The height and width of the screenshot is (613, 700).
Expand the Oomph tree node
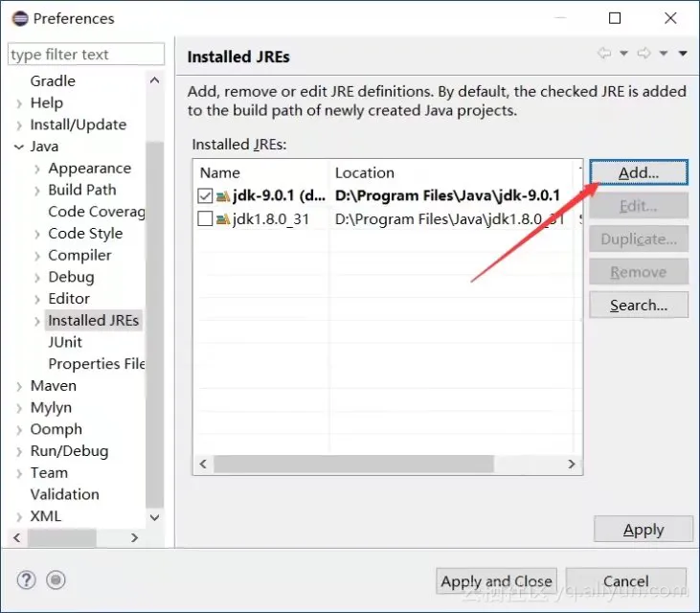point(19,430)
